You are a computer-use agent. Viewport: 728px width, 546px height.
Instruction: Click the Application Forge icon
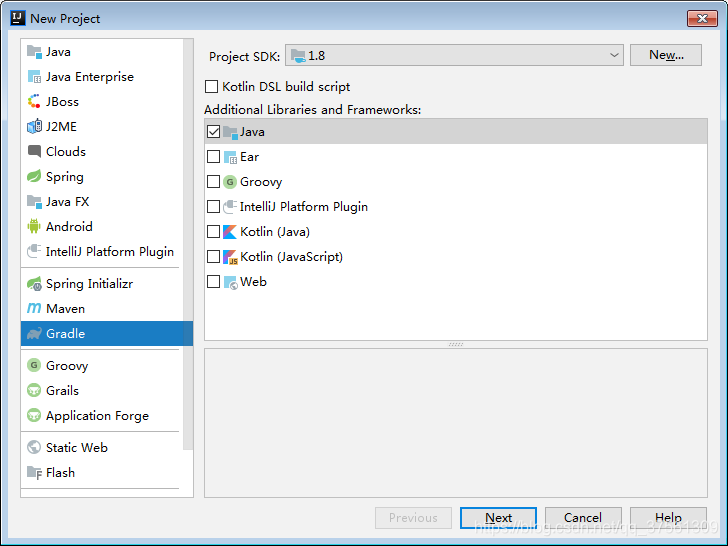(x=34, y=416)
